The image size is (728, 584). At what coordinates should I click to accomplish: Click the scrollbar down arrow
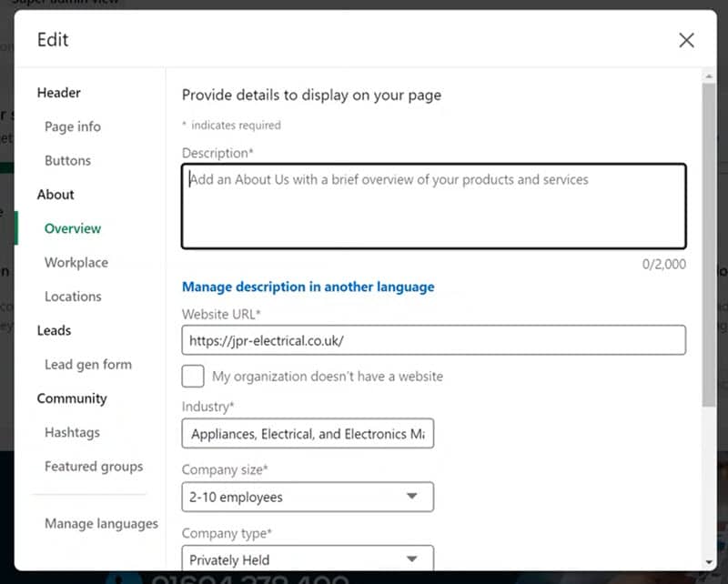(x=709, y=562)
